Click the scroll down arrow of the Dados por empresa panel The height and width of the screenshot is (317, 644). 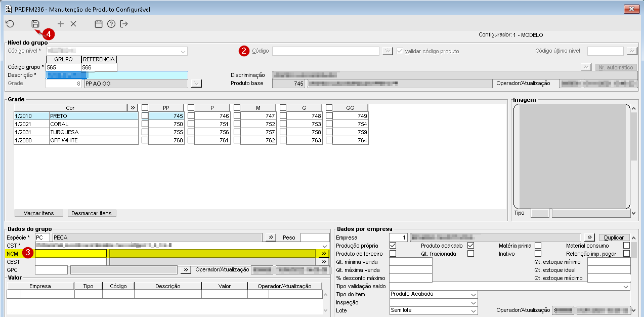pyautogui.click(x=634, y=310)
